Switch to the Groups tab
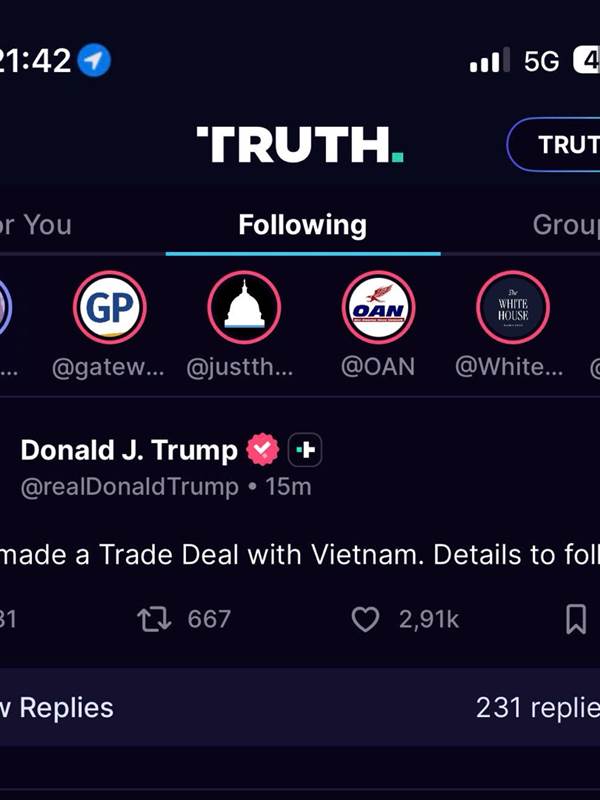600x800 pixels. tap(566, 225)
